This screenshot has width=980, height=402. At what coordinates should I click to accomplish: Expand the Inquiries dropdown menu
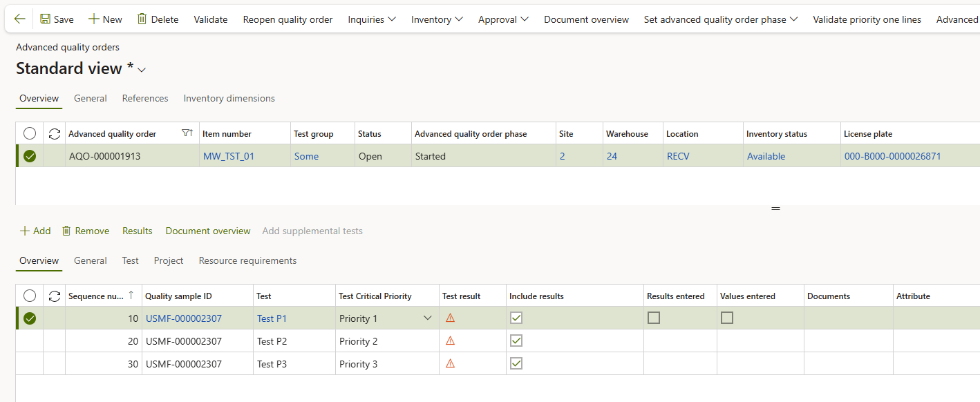(372, 19)
